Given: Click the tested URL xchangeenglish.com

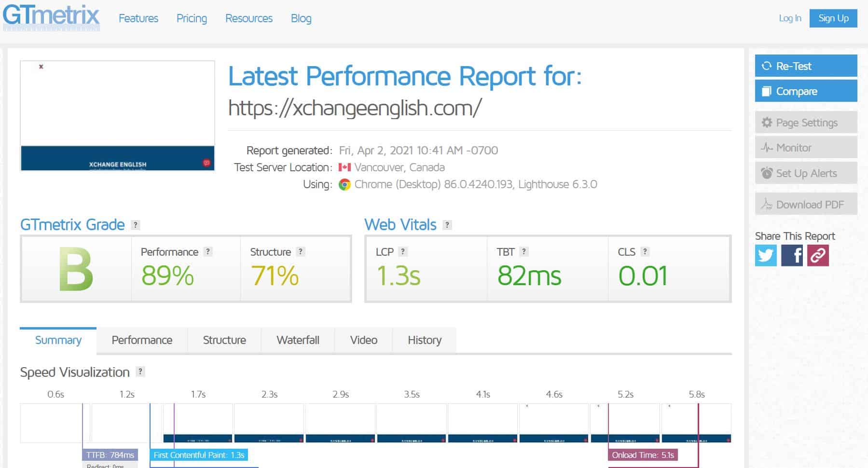Looking at the screenshot, I should click(355, 108).
